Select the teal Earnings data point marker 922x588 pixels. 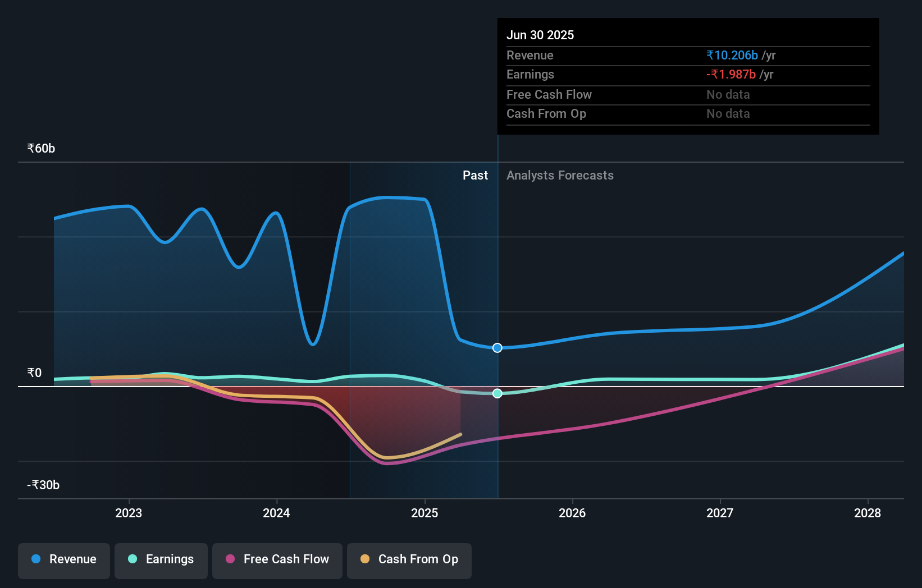tap(497, 393)
